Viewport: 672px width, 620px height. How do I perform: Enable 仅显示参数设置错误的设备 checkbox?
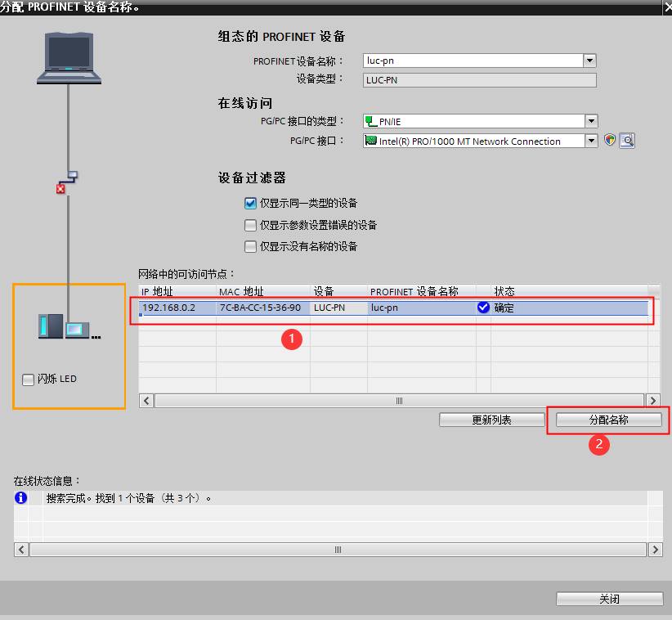[x=251, y=225]
